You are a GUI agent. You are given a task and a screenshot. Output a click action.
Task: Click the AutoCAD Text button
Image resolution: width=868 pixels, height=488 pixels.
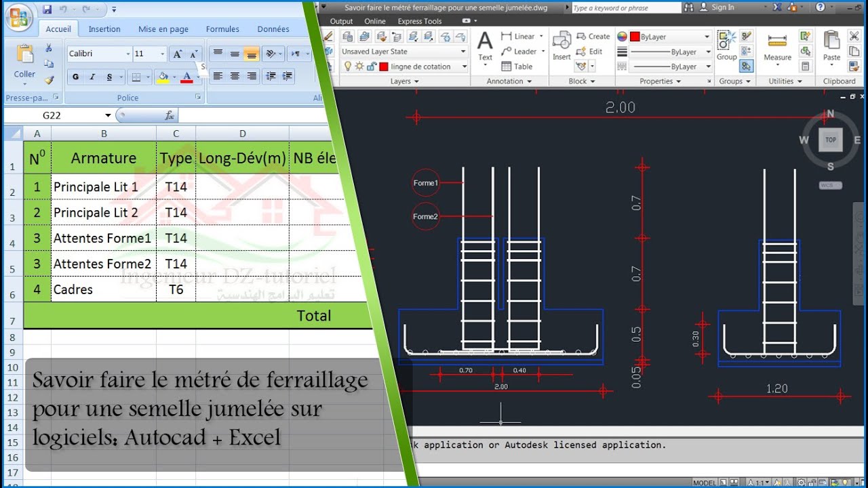[x=485, y=46]
